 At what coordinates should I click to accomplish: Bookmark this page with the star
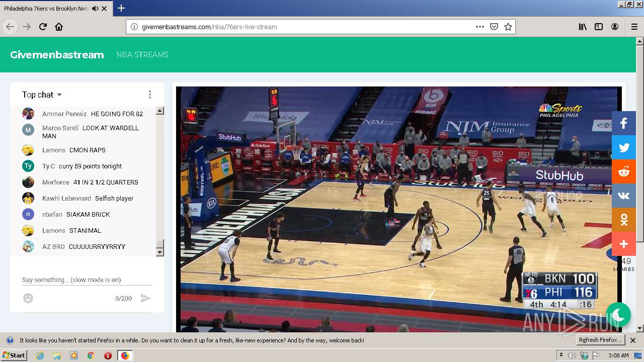pos(508,27)
